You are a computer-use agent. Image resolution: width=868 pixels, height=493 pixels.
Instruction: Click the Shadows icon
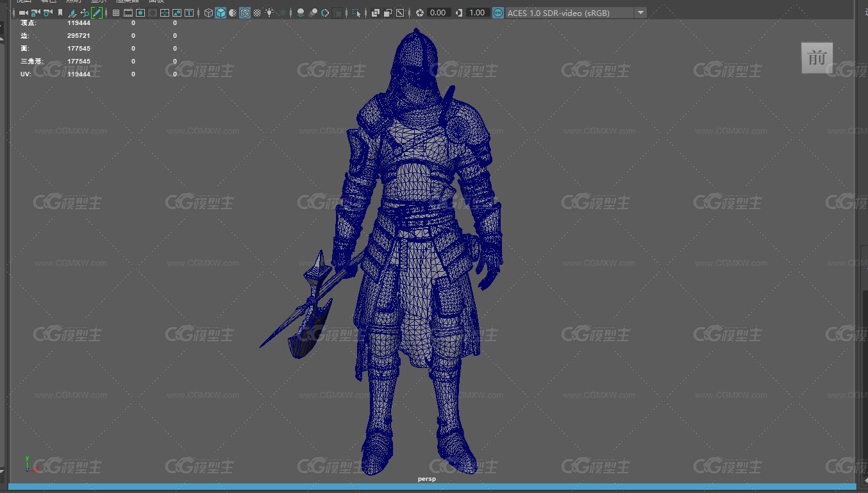282,13
